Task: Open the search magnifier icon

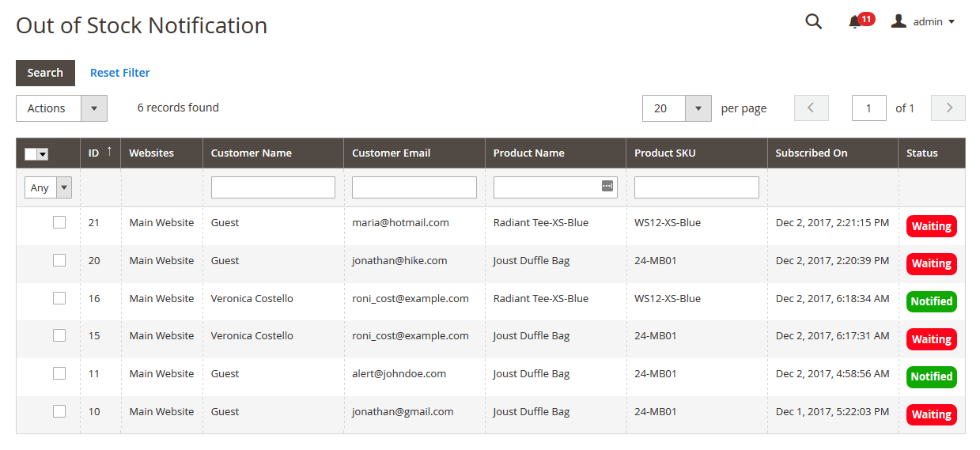Action: 813,22
